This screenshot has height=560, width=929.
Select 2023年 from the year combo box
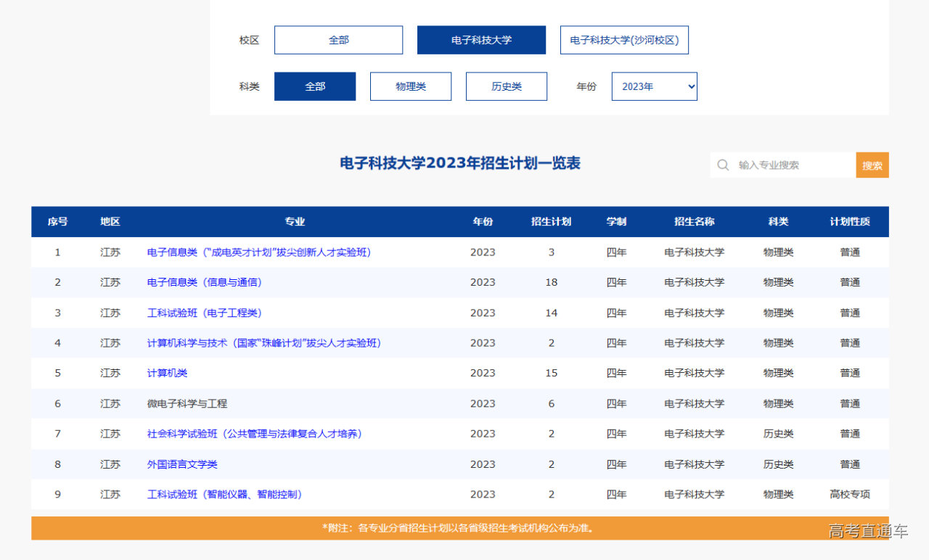(x=654, y=86)
